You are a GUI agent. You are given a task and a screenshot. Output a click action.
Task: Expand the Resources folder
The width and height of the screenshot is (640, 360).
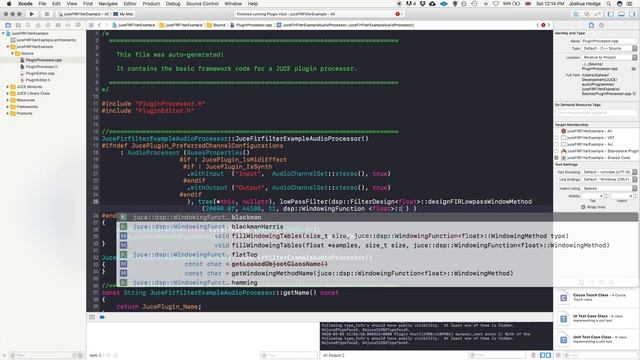pyautogui.click(x=8, y=100)
